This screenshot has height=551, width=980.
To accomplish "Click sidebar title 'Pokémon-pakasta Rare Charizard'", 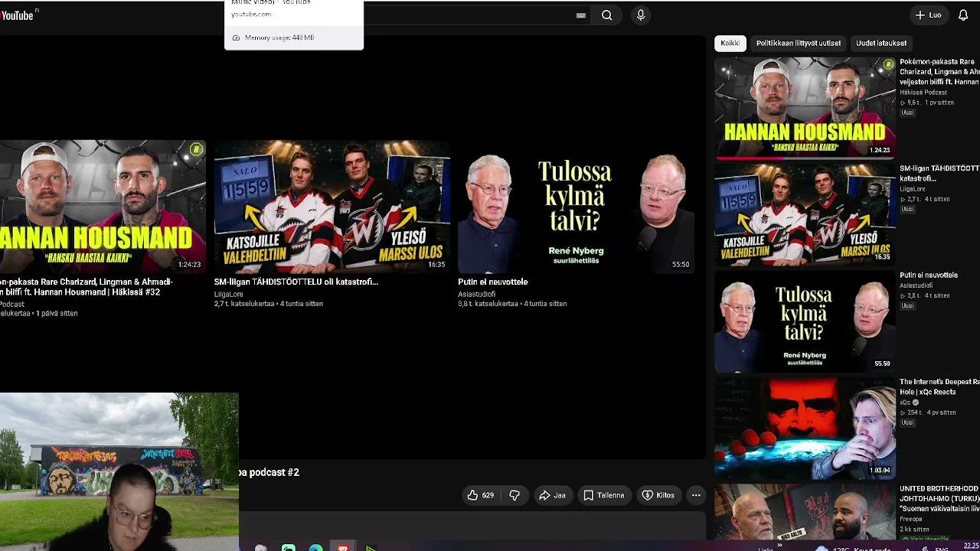I will [x=939, y=71].
